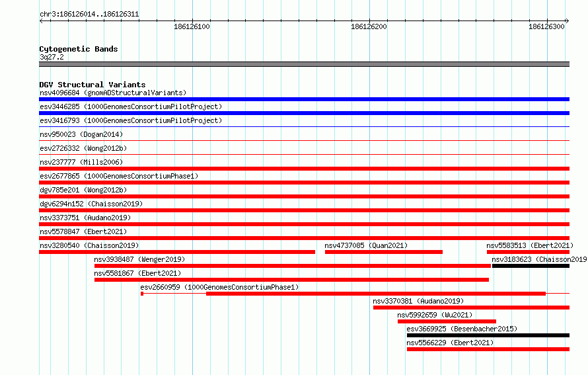Click nsv5992659 (Wu2021) label

point(435,315)
